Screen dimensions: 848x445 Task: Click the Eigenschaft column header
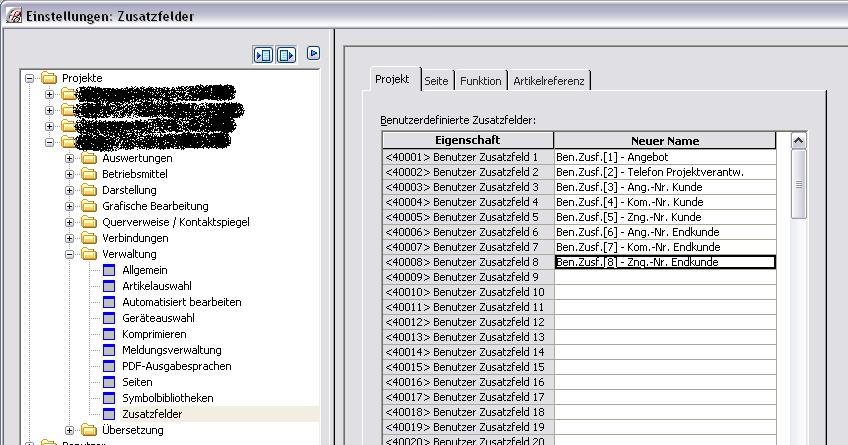point(468,140)
